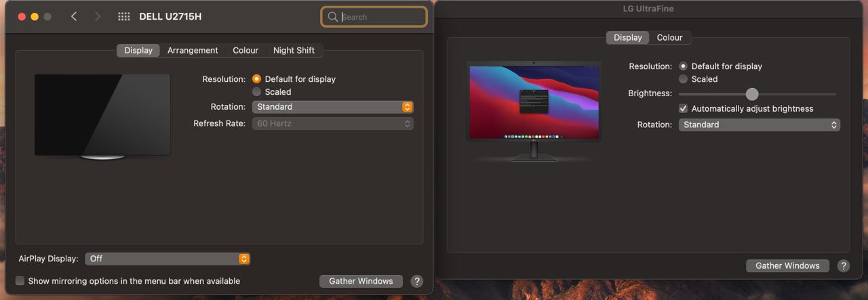
Task: Go forward using the right chevron in DELL window
Action: tap(98, 16)
